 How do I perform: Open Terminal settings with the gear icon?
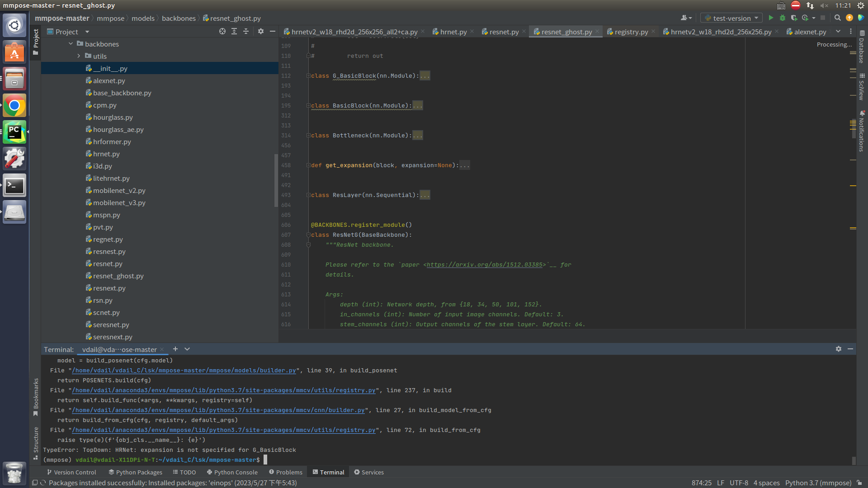tap(839, 349)
